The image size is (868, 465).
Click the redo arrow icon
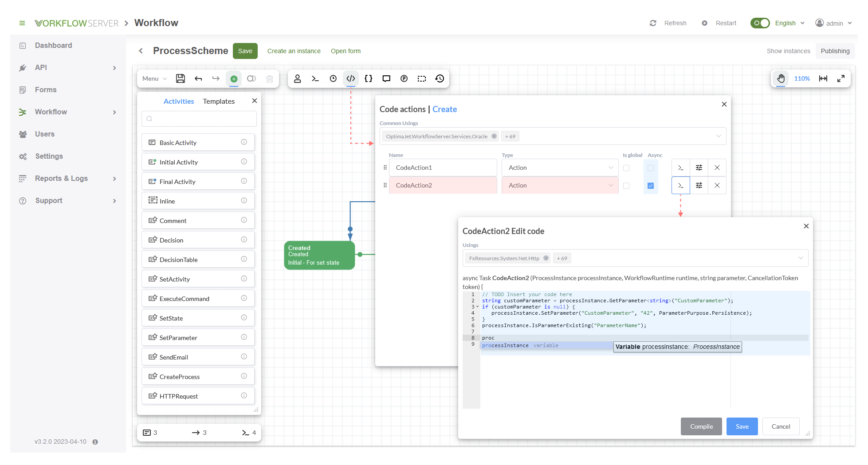tap(216, 78)
